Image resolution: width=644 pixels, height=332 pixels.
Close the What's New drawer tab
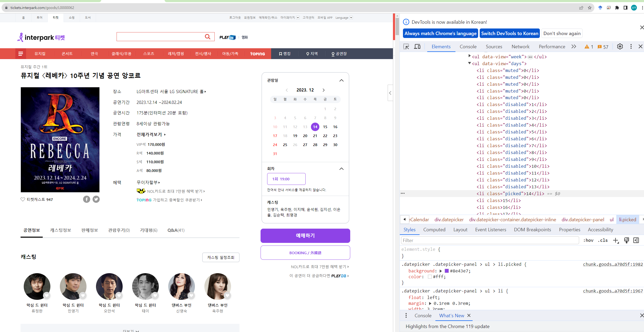[x=469, y=316]
